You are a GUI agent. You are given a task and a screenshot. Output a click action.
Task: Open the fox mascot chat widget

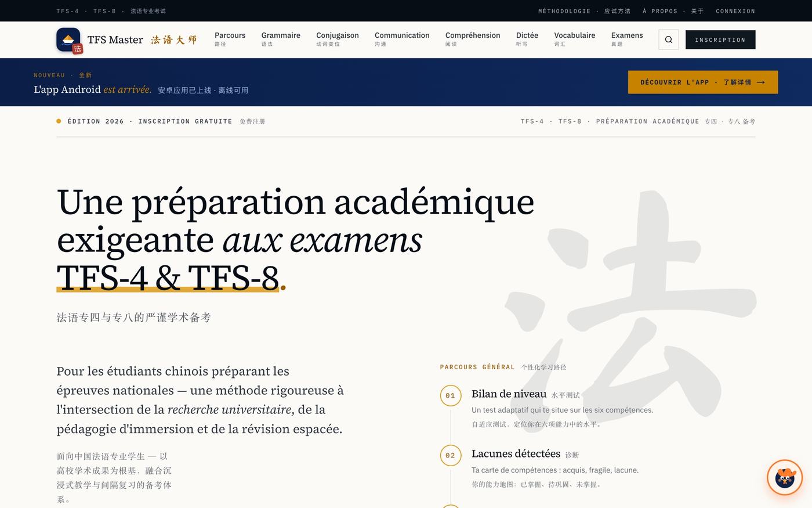[785, 478]
